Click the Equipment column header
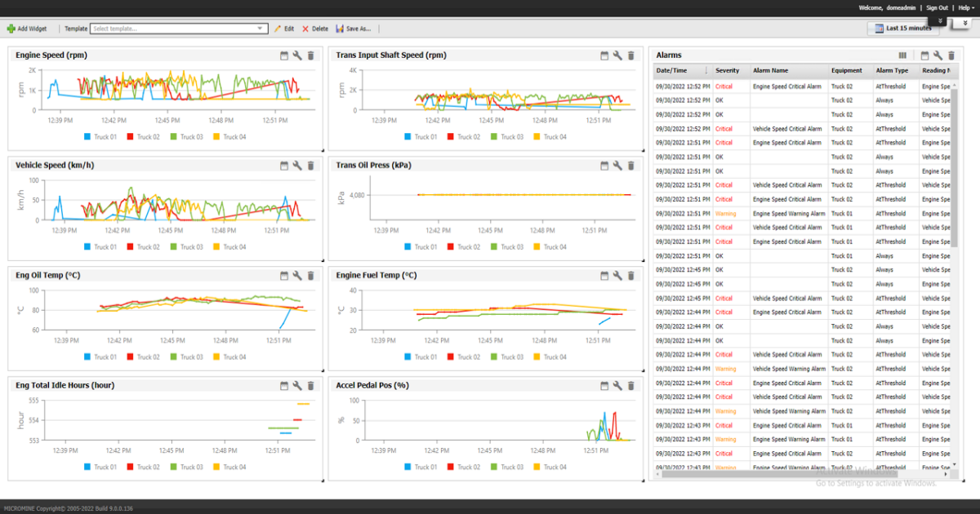980x514 pixels. [x=847, y=71]
